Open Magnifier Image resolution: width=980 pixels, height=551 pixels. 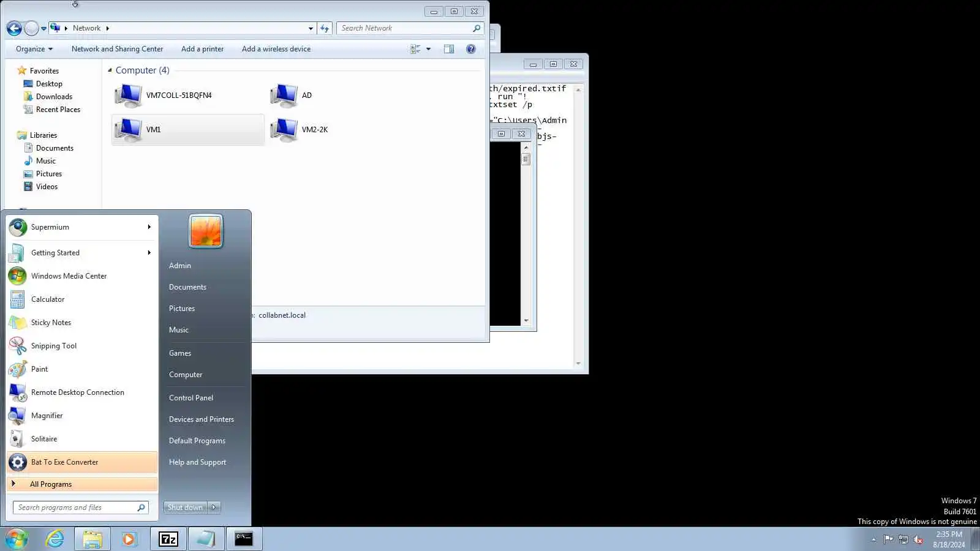point(81,416)
